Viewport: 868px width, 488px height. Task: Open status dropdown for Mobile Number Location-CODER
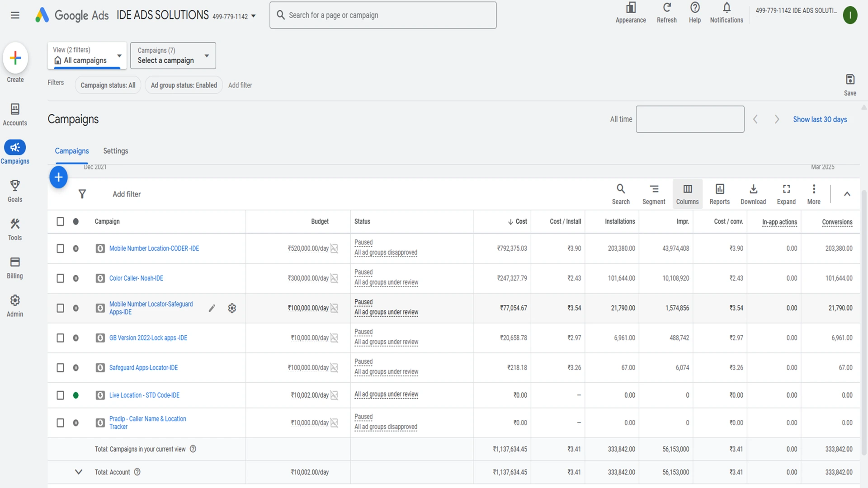coord(75,249)
